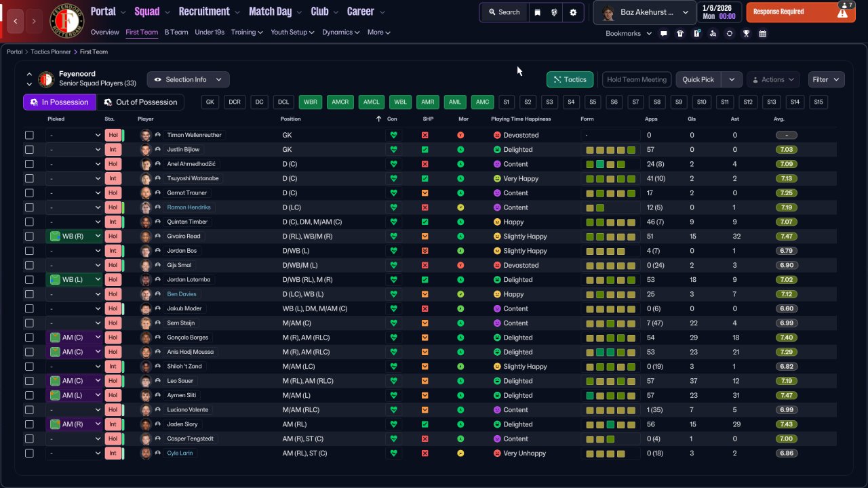Click the Search field in top bar

pos(505,12)
